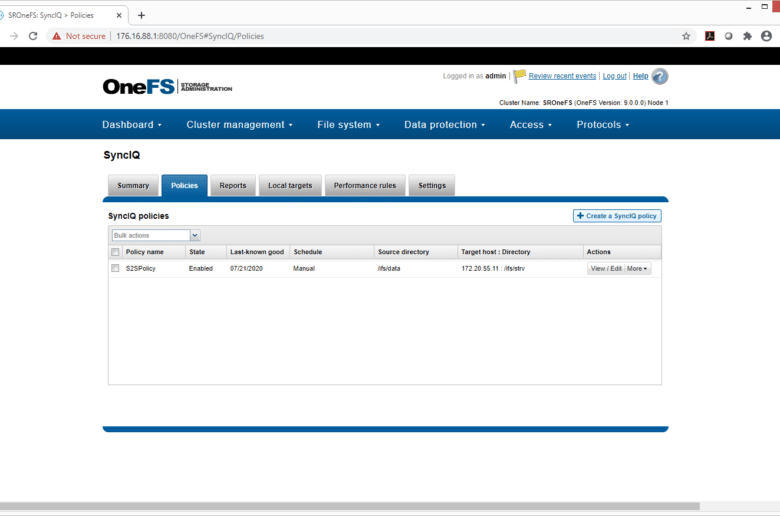Click the /ifs/data source directory cell
The image size is (780, 516).
click(389, 268)
